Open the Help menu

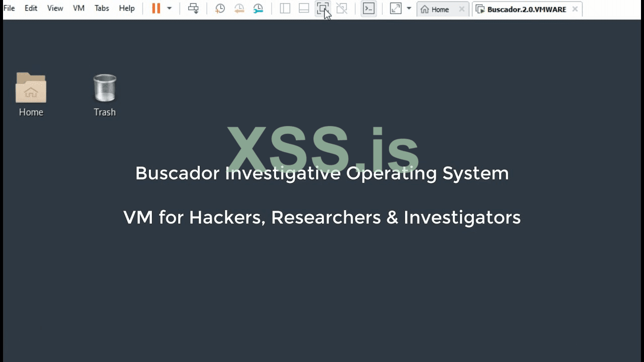pyautogui.click(x=127, y=9)
